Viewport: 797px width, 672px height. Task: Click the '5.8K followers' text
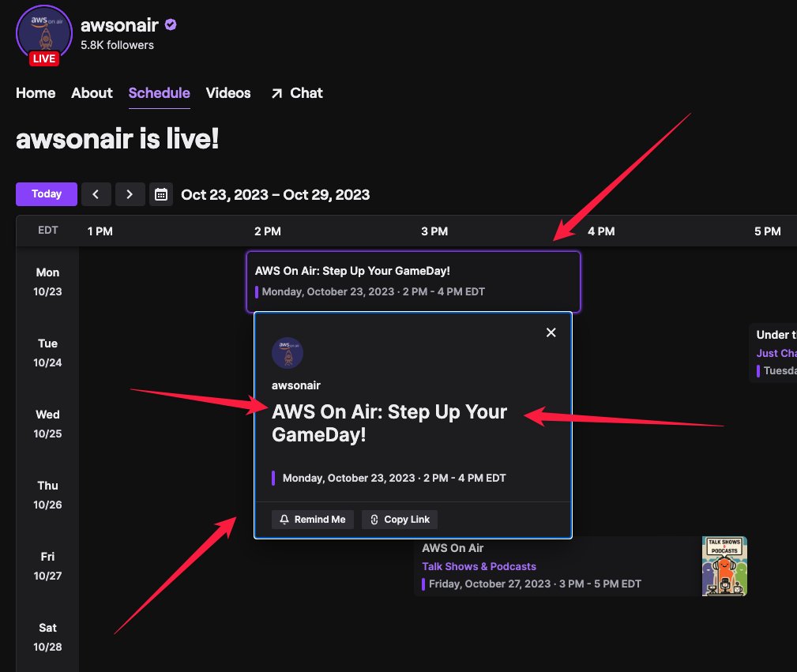coord(118,45)
